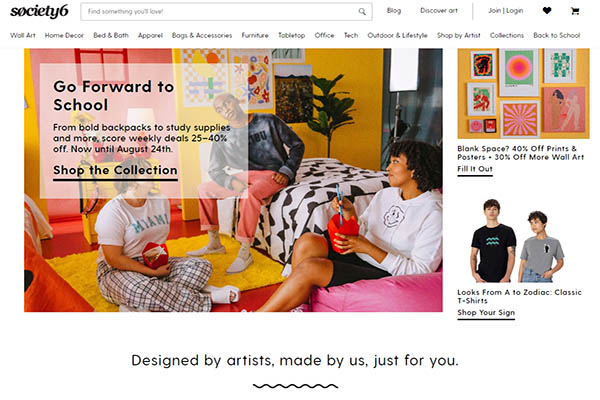The width and height of the screenshot is (600, 400).
Task: Open the favorites heart icon
Action: pyautogui.click(x=547, y=11)
